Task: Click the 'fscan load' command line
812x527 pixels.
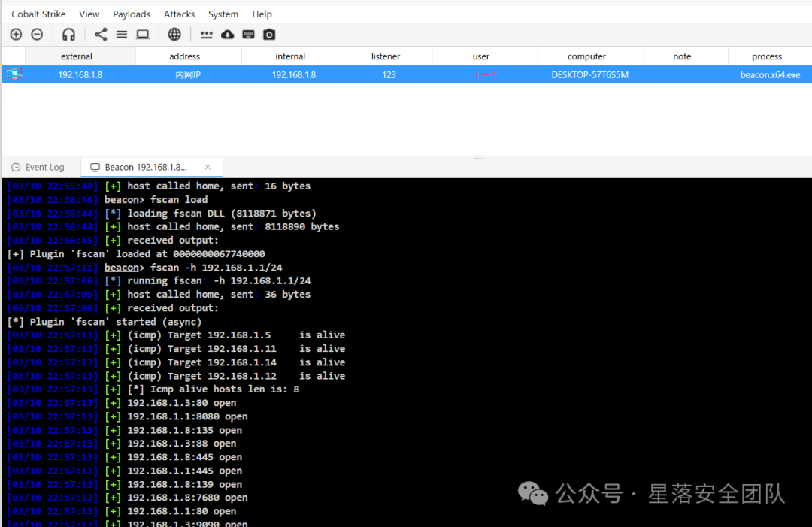Action: (179, 199)
